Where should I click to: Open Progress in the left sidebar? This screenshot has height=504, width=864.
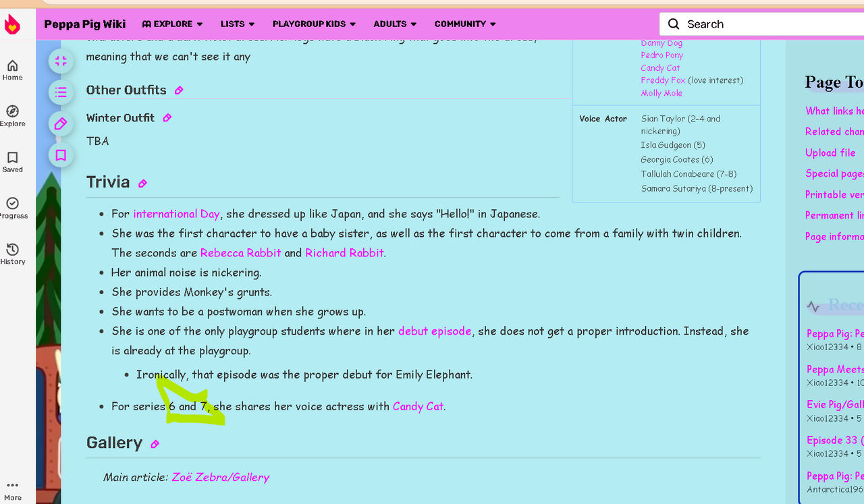coord(12,208)
